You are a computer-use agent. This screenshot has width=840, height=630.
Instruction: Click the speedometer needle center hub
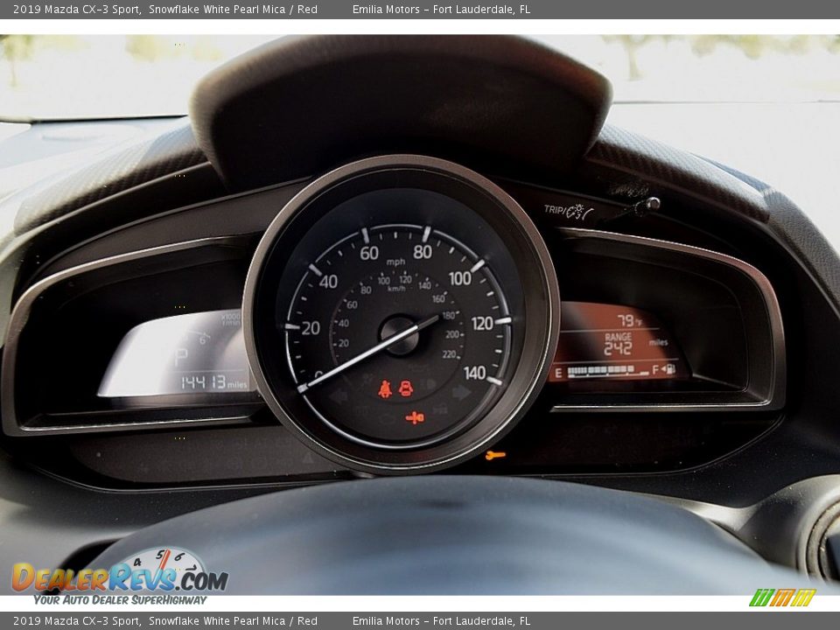[x=400, y=335]
